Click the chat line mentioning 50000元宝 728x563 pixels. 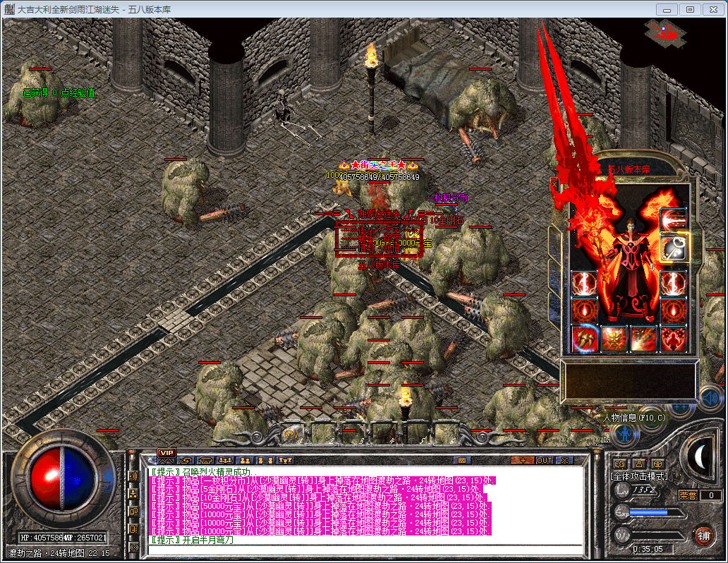click(x=321, y=506)
